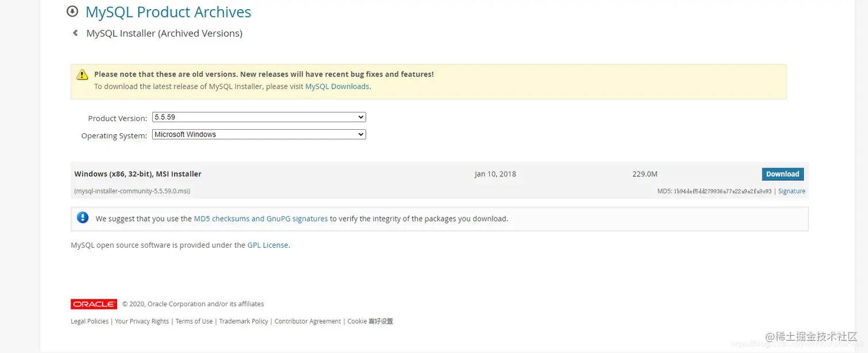Open MD5 checksums and GnuPG signatures link
The height and width of the screenshot is (353, 868).
261,219
